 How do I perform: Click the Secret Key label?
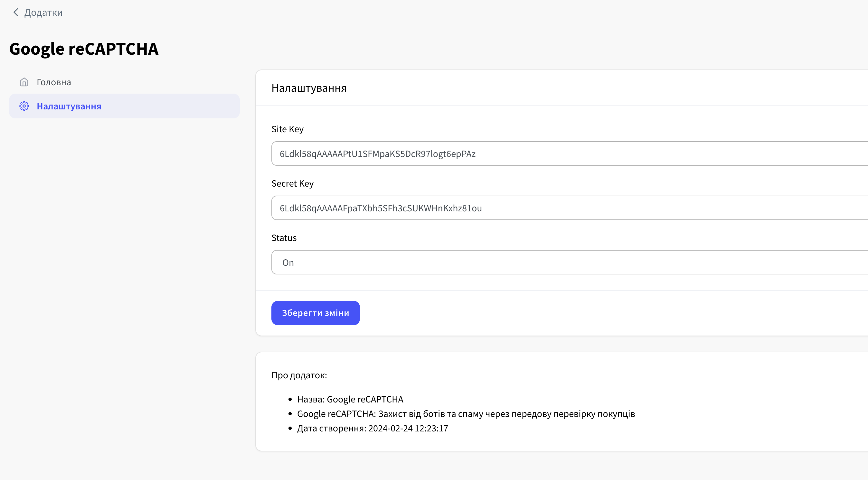292,184
